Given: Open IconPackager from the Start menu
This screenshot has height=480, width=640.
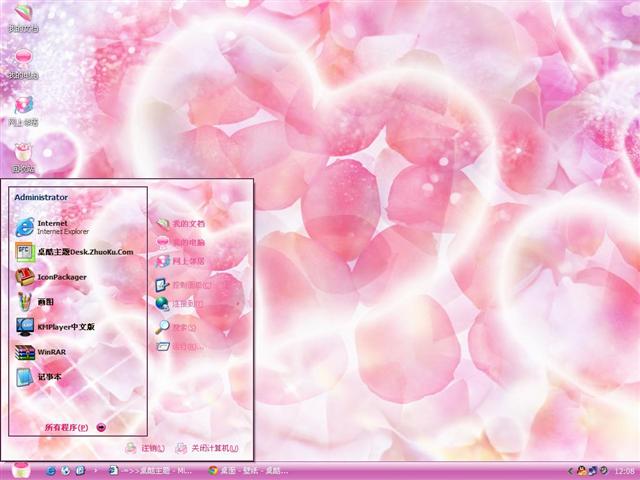Looking at the screenshot, I should coord(51,277).
